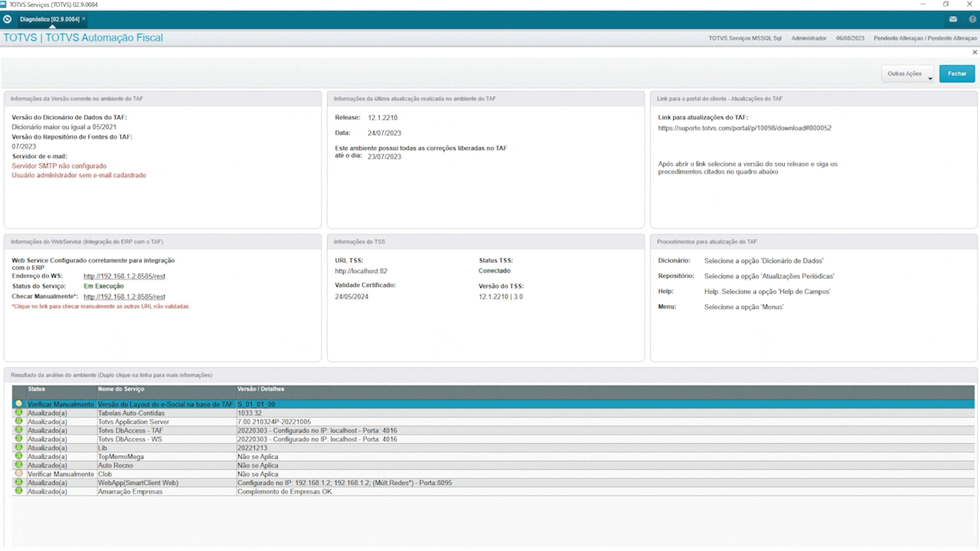The width and height of the screenshot is (980, 551).
Task: Click 'Dicionário maior ou igual a 05/2021'
Action: [x=64, y=127]
